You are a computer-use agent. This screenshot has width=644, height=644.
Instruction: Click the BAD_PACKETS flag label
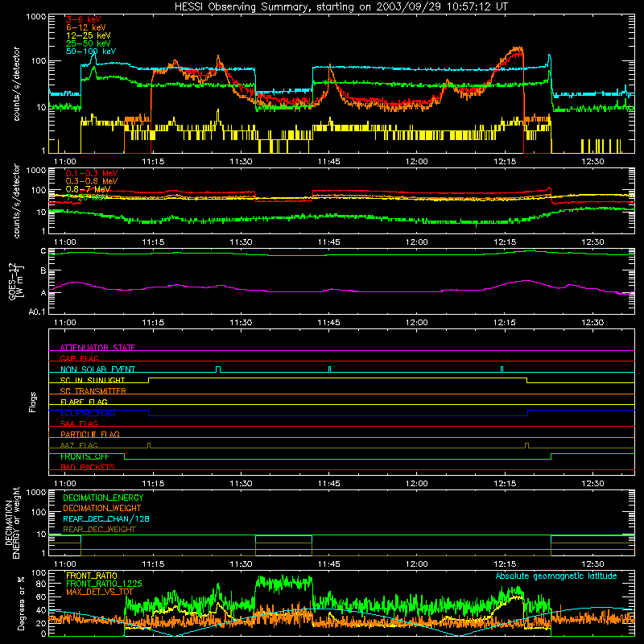[88, 467]
